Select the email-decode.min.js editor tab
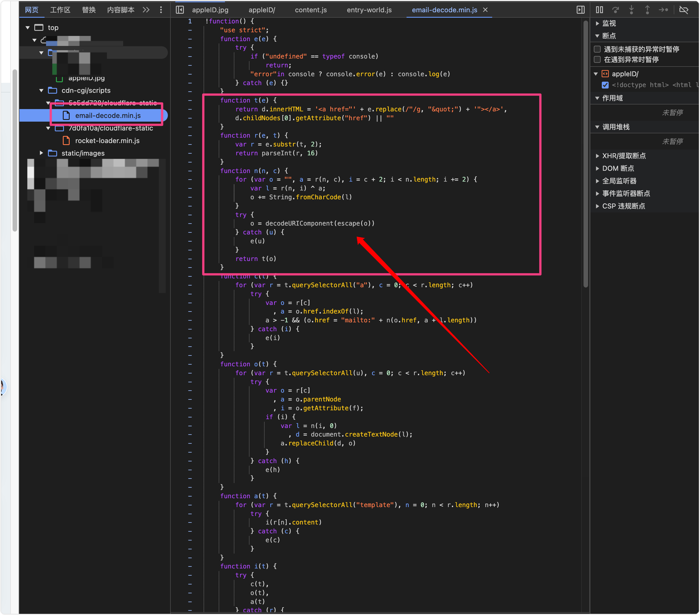Image resolution: width=700 pixels, height=615 pixels. click(x=444, y=10)
